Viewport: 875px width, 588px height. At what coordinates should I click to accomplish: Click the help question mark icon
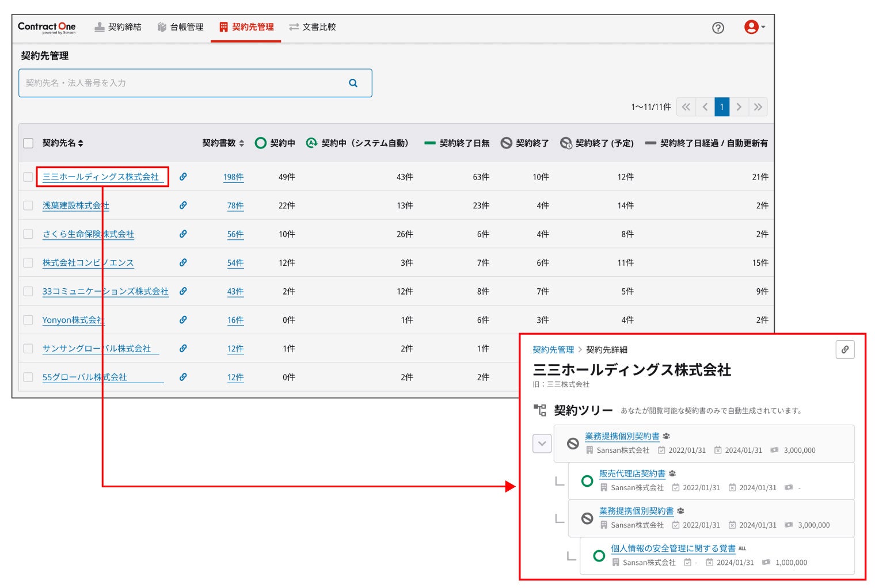[x=718, y=28]
